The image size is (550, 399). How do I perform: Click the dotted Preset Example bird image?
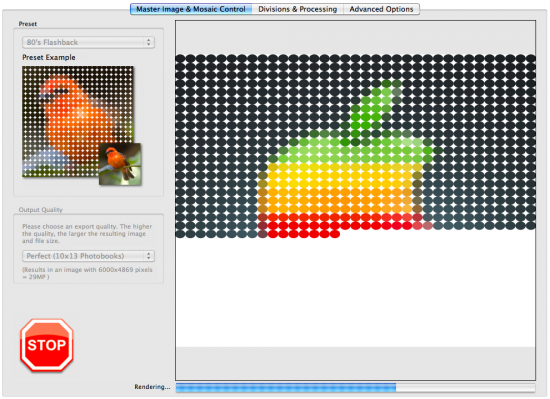tap(78, 121)
